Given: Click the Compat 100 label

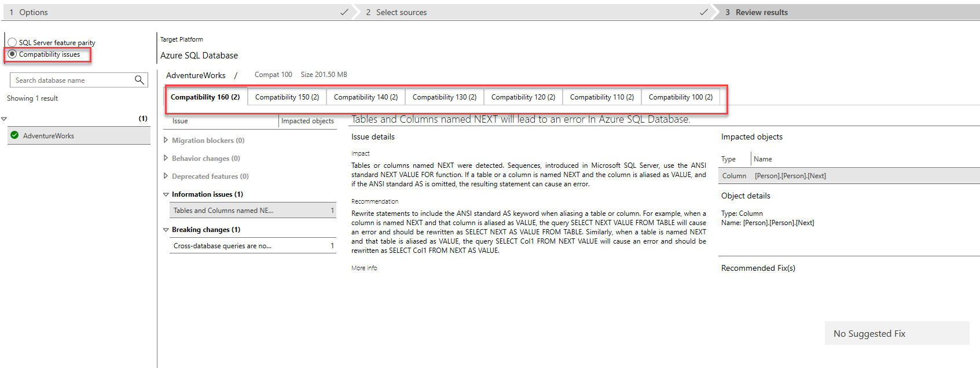Looking at the screenshot, I should [273, 75].
